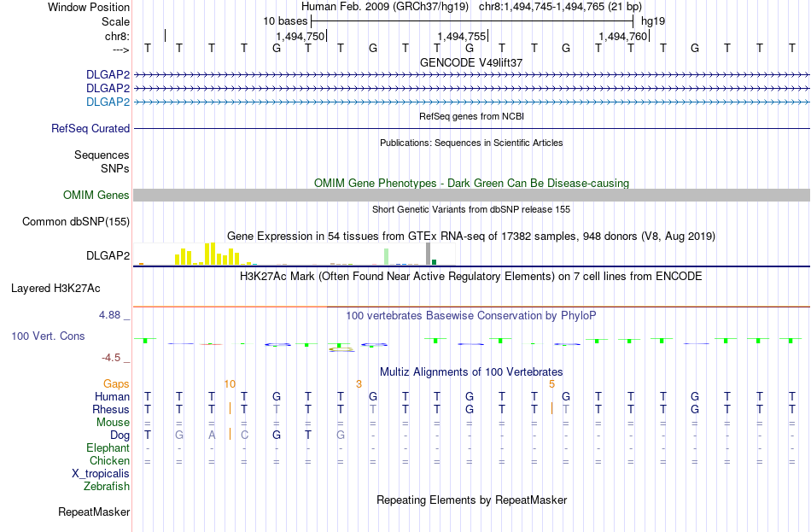Click Repeating Elements by RepeatMasker title
This screenshot has height=532, width=811.
coord(471,500)
